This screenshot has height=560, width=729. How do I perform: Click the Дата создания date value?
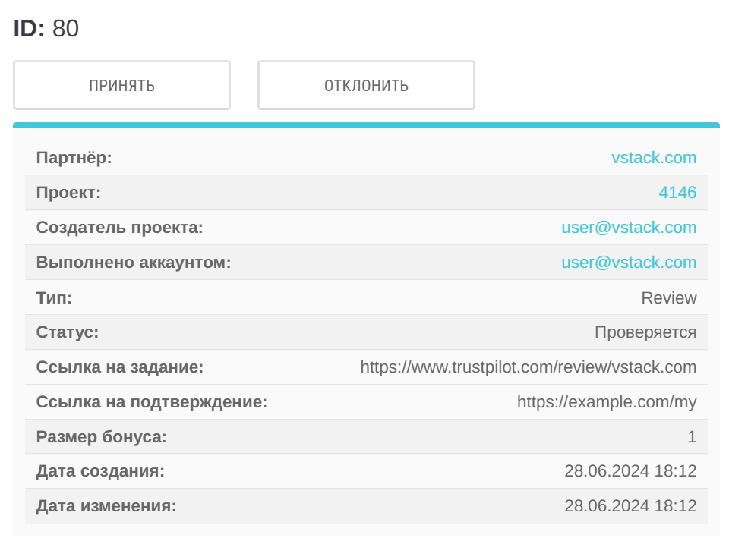pyautogui.click(x=630, y=470)
